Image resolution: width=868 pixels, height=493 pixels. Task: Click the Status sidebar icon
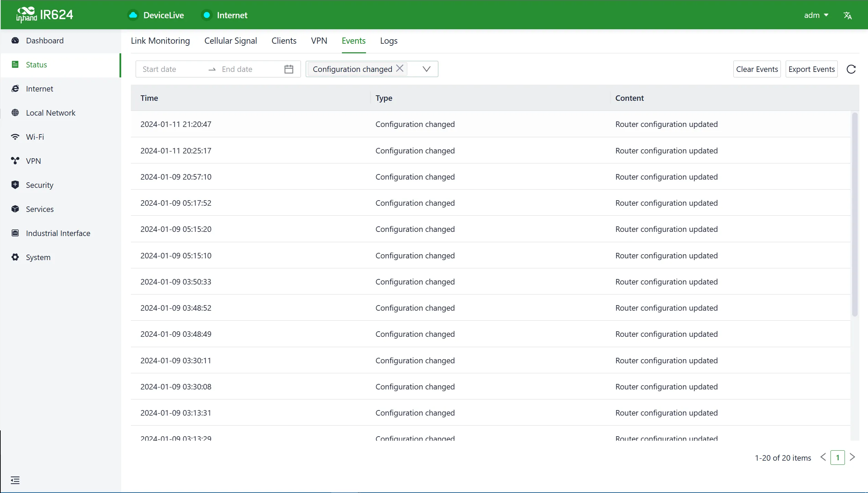15,65
